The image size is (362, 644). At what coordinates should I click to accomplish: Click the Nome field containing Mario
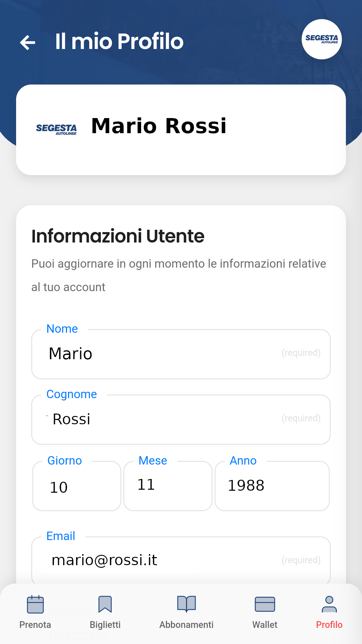(x=181, y=354)
